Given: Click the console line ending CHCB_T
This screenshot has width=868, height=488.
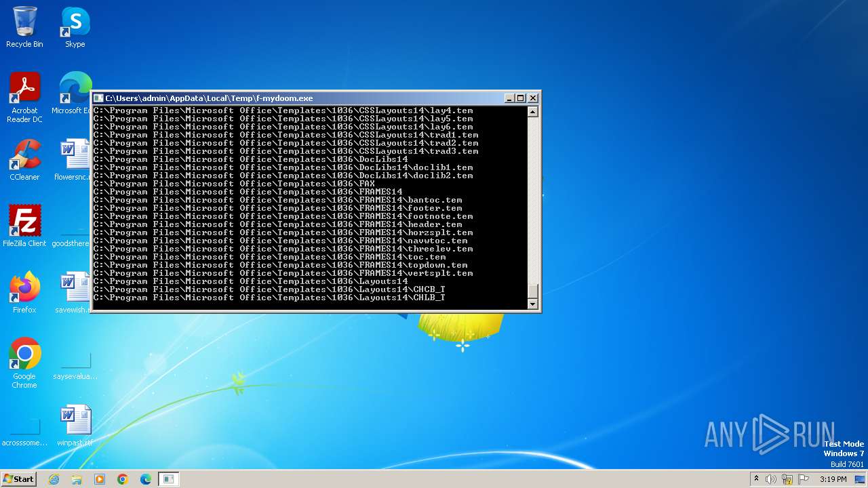Looking at the screenshot, I should (269, 289).
